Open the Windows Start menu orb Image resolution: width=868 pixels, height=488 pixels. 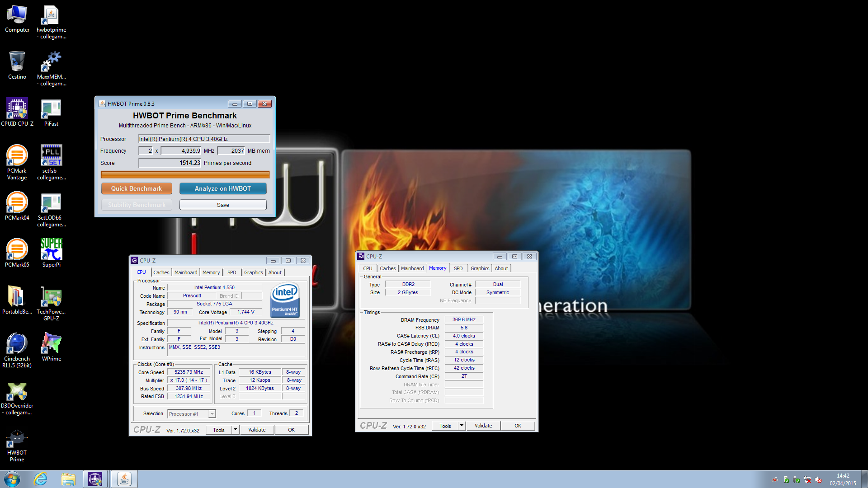(12, 479)
